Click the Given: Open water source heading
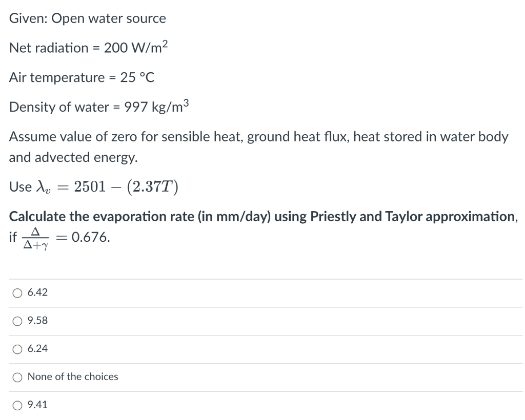The width and height of the screenshot is (525, 420). pos(87,18)
